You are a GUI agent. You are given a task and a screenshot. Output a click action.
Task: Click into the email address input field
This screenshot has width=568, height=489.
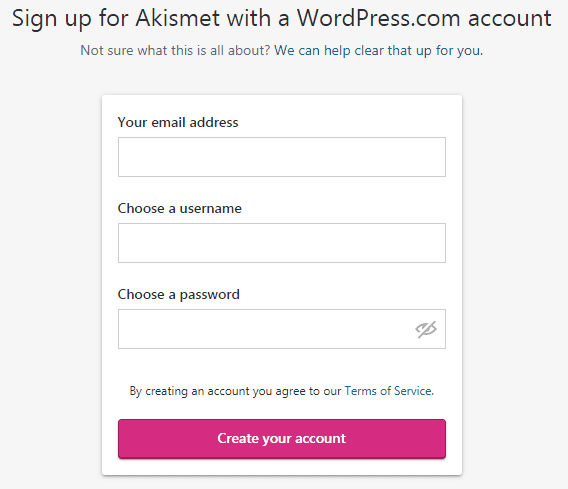click(282, 157)
